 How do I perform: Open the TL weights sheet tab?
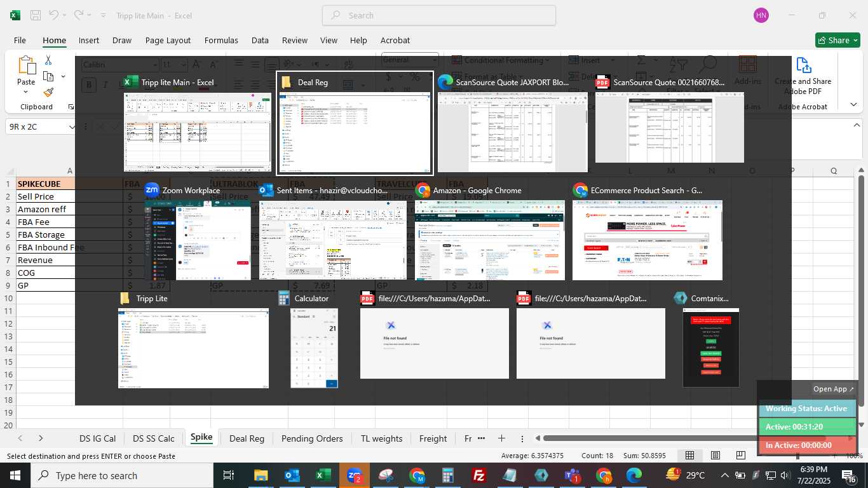coord(381,438)
